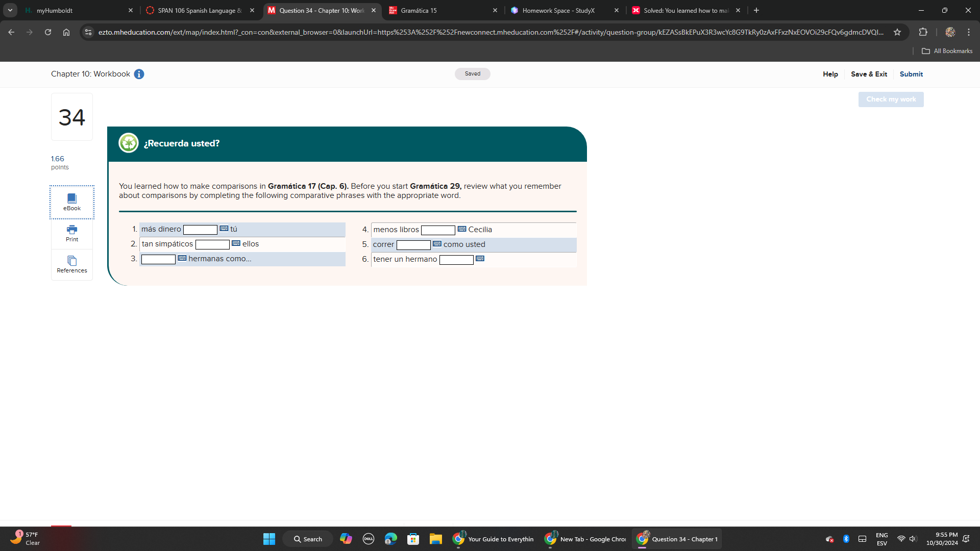This screenshot has width=980, height=551.
Task: Click the info icon next to Chapter 10: Workbook
Action: pos(139,74)
